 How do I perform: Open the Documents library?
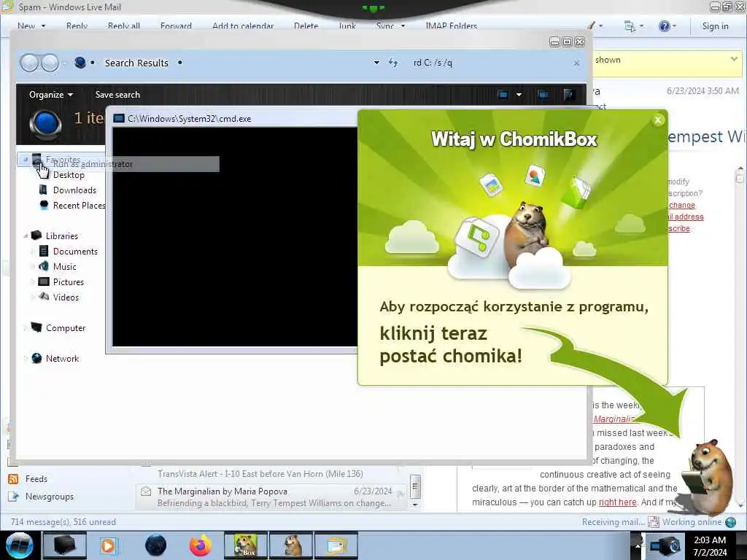click(x=75, y=252)
